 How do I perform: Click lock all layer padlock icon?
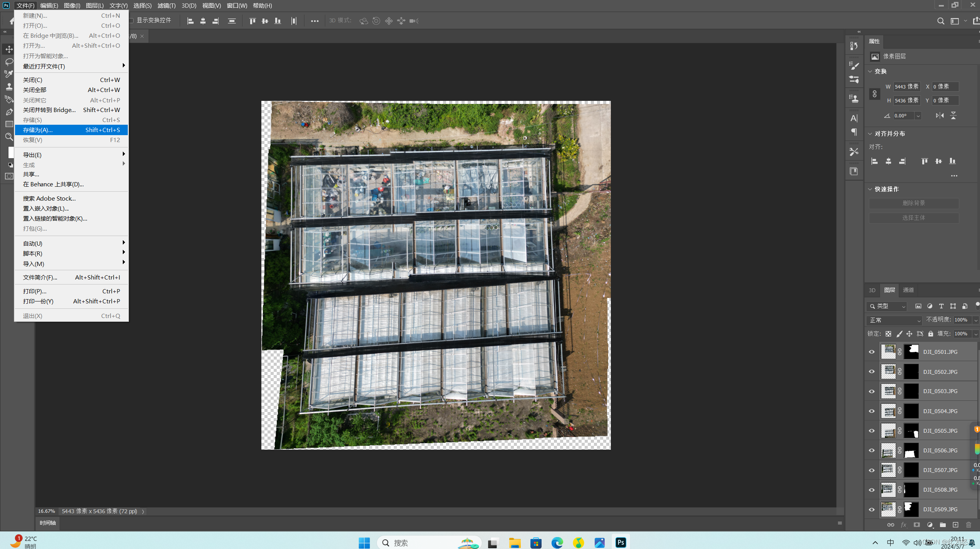[x=930, y=334]
